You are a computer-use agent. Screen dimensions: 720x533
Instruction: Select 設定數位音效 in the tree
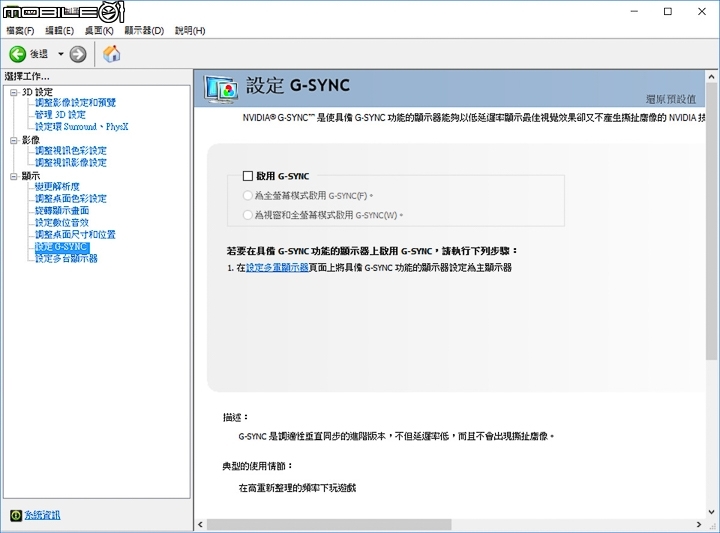[x=62, y=222]
